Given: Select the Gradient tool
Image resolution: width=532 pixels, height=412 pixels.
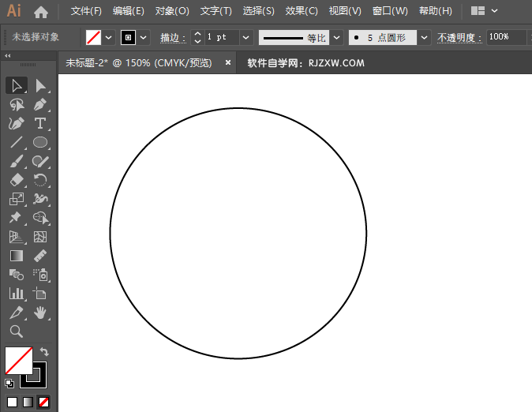Looking at the screenshot, I should (x=17, y=256).
